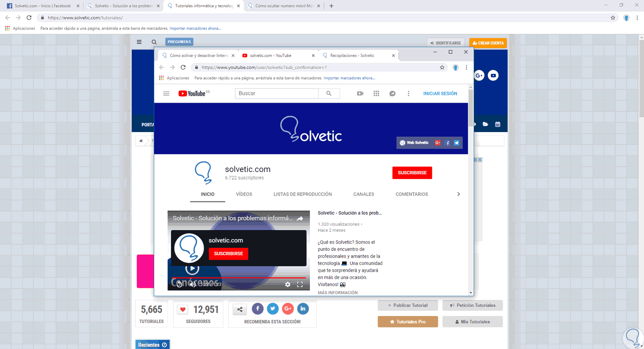
Task: Reload the YouTube window page
Action: click(183, 67)
